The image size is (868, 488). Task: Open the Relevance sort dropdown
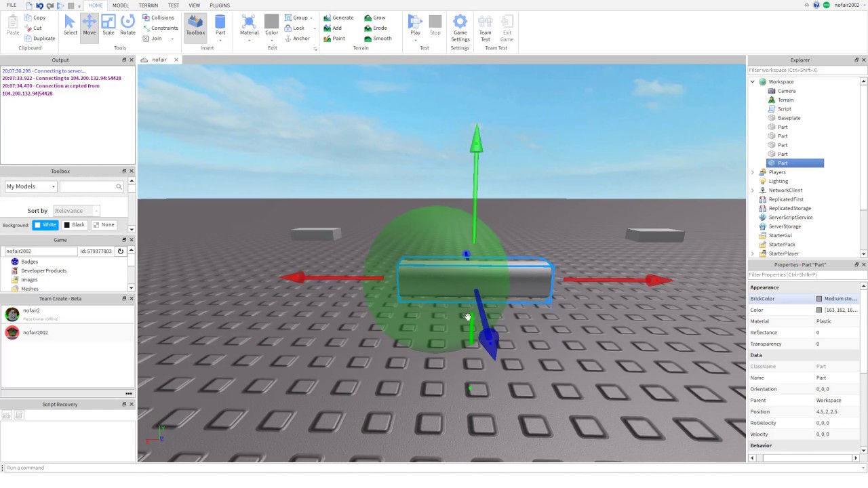(76, 211)
